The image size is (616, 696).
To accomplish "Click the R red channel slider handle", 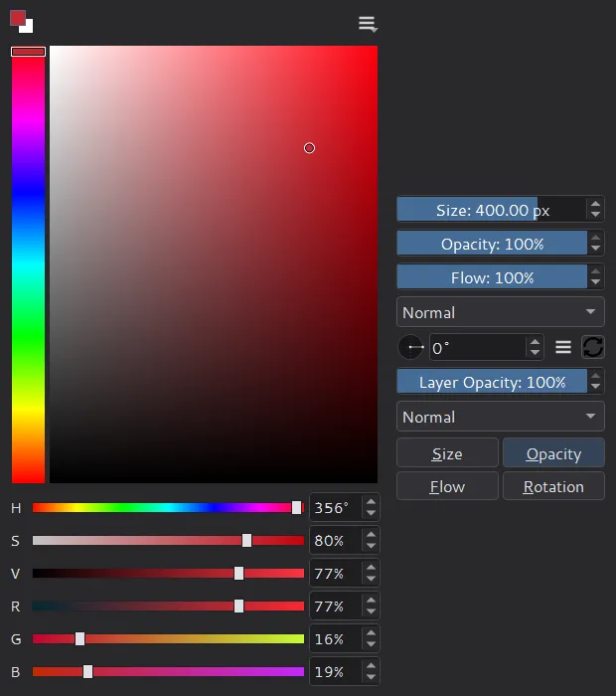I will 238,606.
